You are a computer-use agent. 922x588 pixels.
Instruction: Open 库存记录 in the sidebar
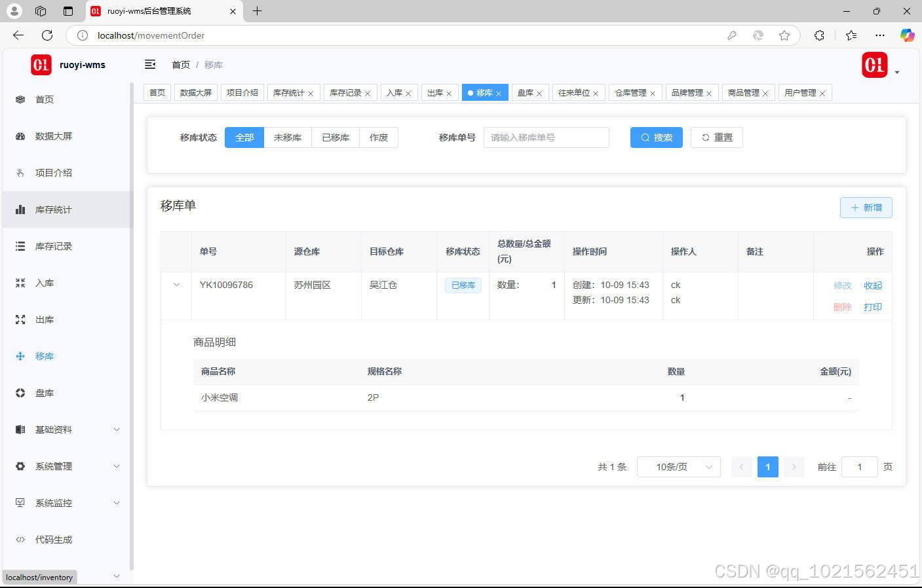click(54, 246)
